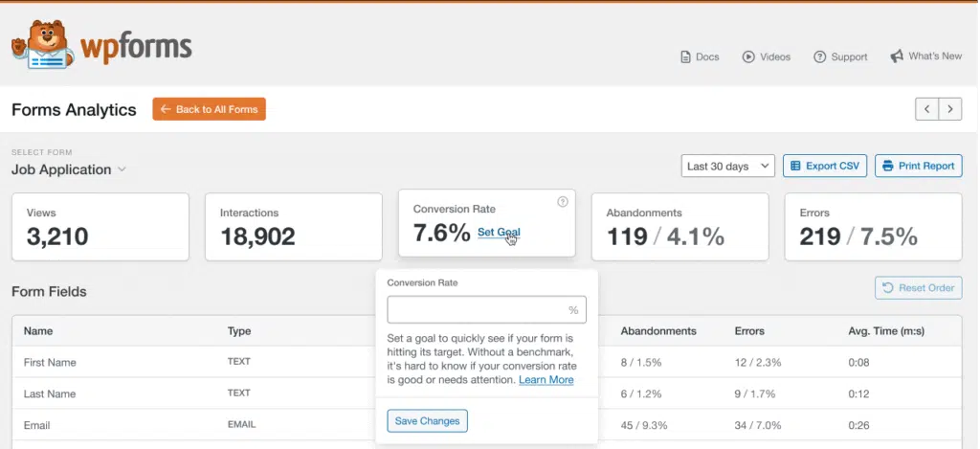
Task: Click the Export CSV button
Action: click(825, 166)
